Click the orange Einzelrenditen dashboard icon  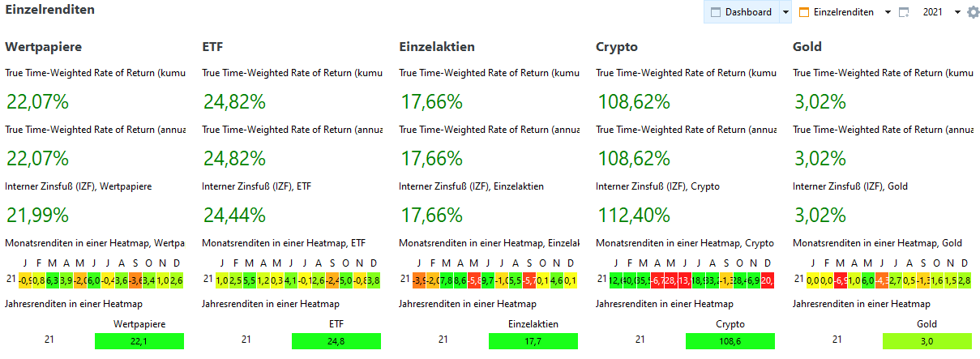pos(804,12)
